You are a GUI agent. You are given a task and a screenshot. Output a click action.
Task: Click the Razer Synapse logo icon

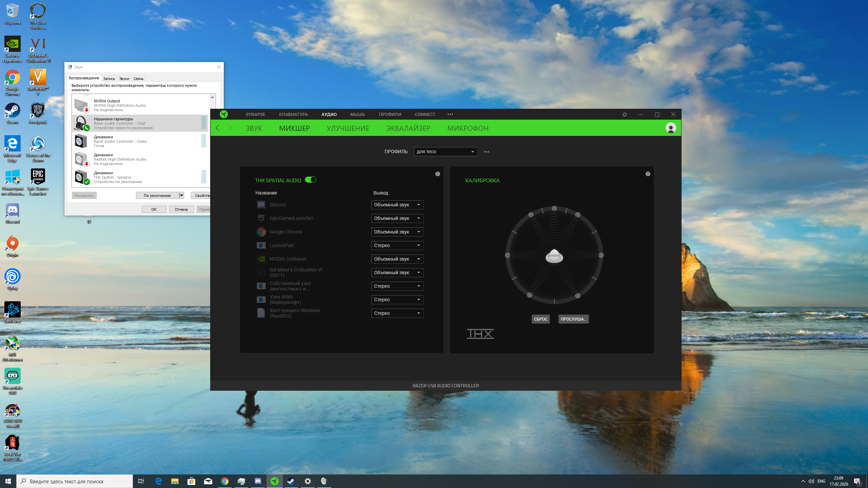[224, 114]
